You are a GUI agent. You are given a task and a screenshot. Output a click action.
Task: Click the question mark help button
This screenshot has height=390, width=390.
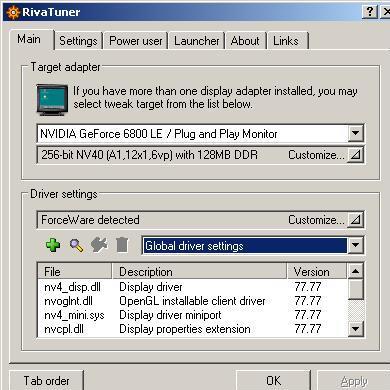point(370,12)
